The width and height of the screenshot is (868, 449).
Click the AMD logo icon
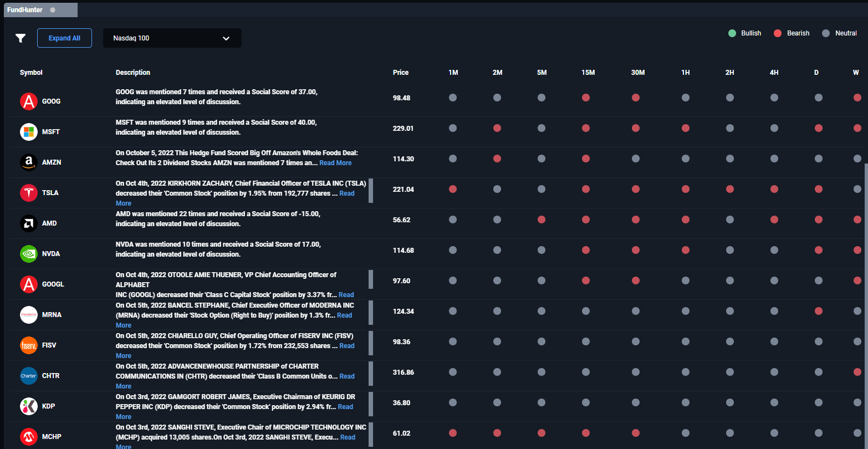click(x=29, y=223)
